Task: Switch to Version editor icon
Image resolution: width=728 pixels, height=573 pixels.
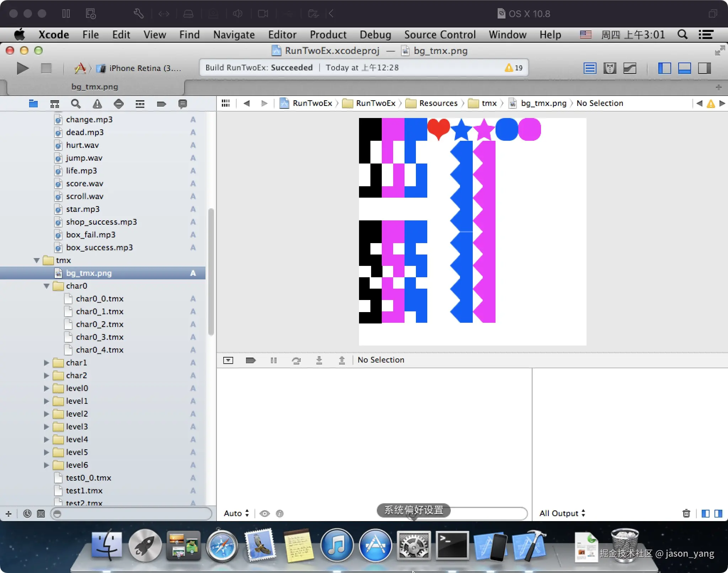Action: click(630, 68)
